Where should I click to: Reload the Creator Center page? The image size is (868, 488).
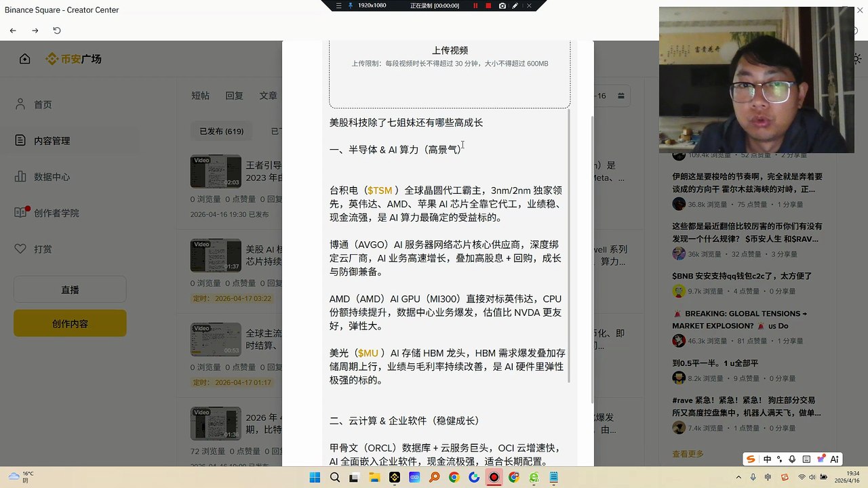57,30
